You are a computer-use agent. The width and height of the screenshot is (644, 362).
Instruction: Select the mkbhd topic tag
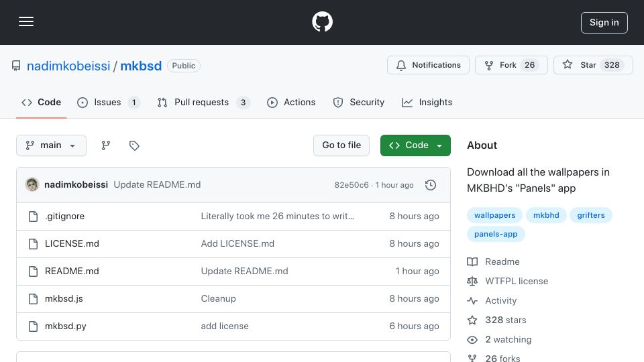click(546, 215)
